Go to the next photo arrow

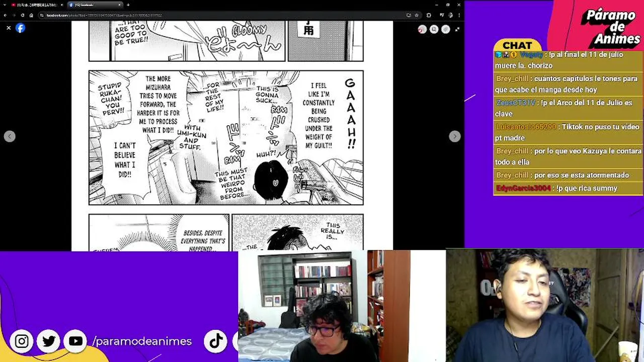click(454, 136)
